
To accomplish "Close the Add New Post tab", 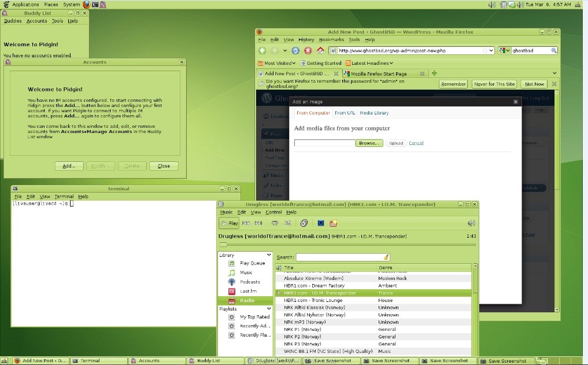I will 336,73.
